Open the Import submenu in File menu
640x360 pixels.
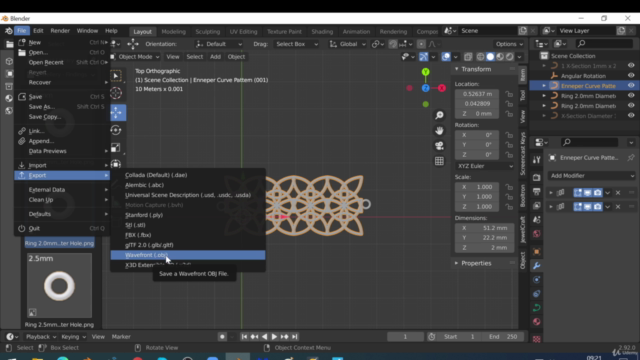coord(62,165)
